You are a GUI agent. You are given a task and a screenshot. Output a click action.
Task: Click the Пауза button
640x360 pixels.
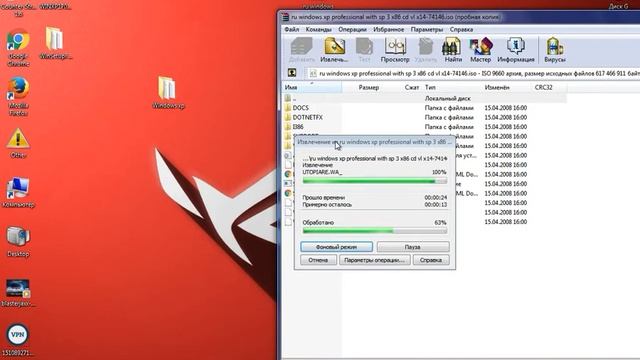(413, 247)
